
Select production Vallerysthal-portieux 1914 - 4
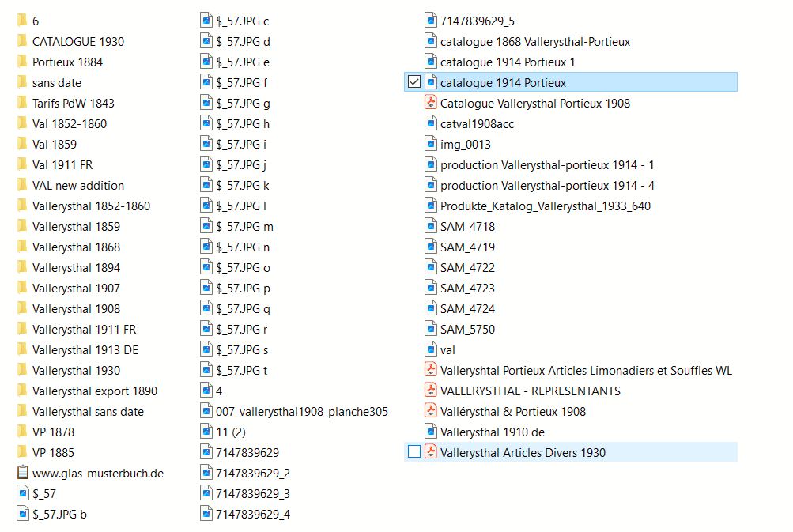pyautogui.click(x=539, y=186)
